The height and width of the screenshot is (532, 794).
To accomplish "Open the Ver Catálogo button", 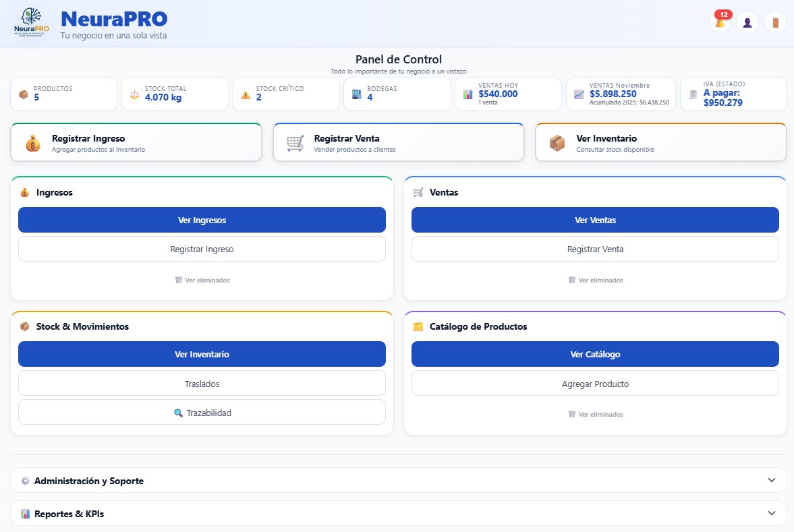I will (x=595, y=354).
